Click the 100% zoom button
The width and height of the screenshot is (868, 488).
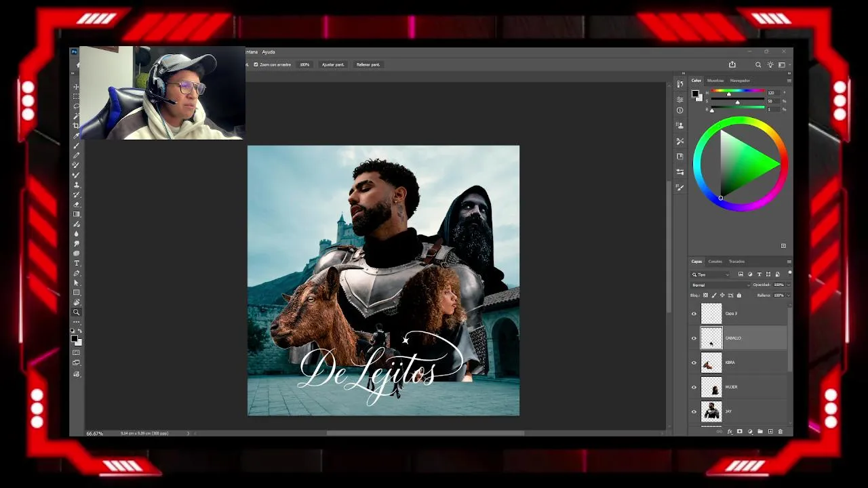304,64
